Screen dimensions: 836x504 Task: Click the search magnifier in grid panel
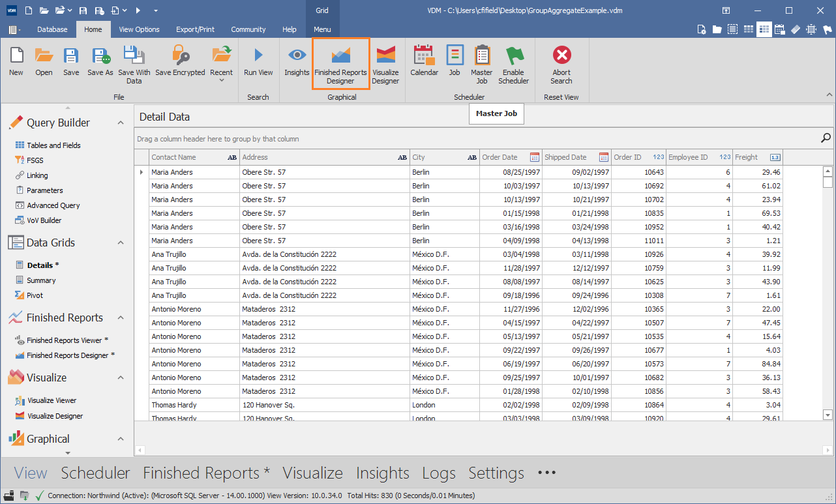coord(826,138)
